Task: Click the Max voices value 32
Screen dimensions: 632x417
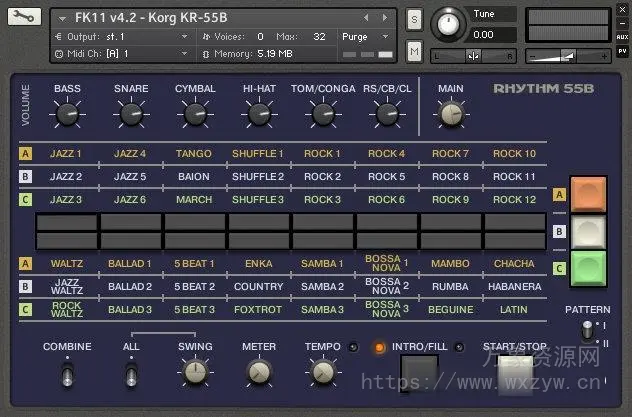Action: (319, 37)
